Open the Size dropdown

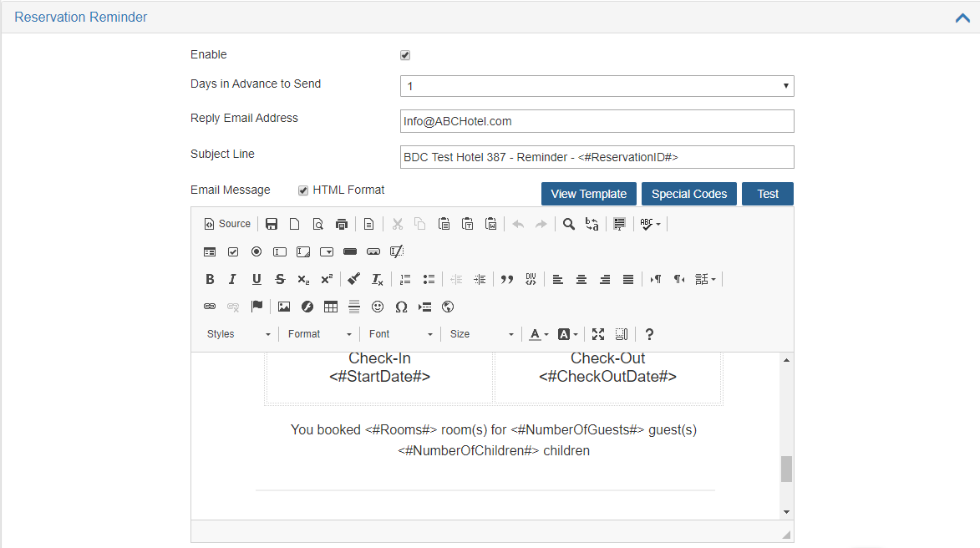[482, 334]
